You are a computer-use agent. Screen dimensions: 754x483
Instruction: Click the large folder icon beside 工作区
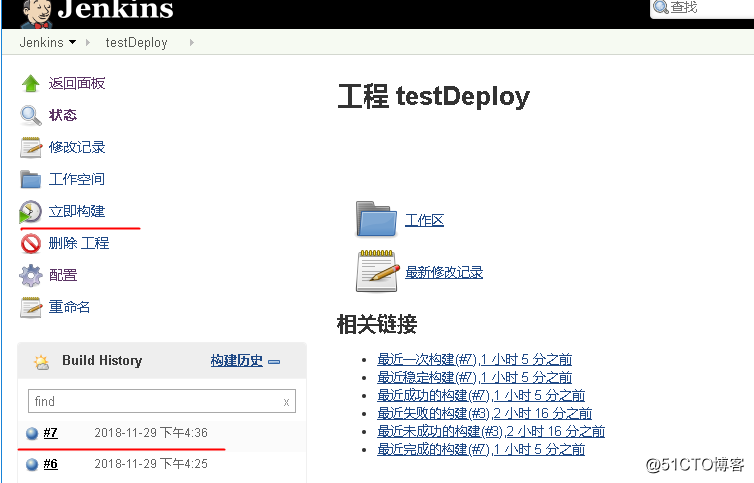[x=377, y=219]
